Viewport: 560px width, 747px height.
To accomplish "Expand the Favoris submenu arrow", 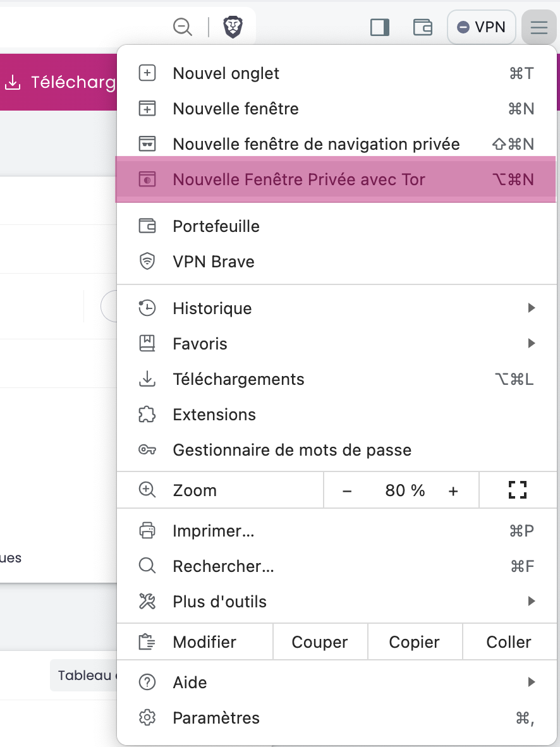I will tap(532, 344).
